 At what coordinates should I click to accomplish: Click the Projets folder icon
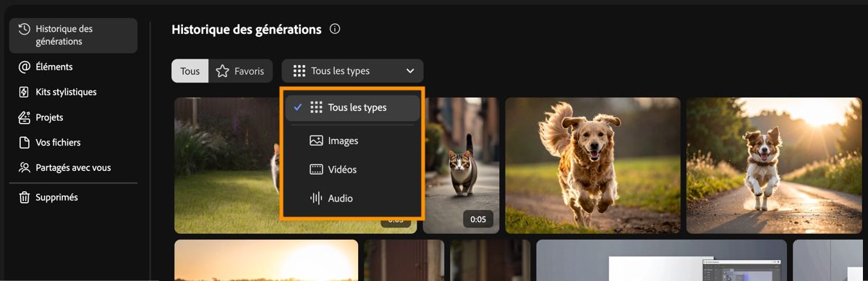pyautogui.click(x=24, y=117)
